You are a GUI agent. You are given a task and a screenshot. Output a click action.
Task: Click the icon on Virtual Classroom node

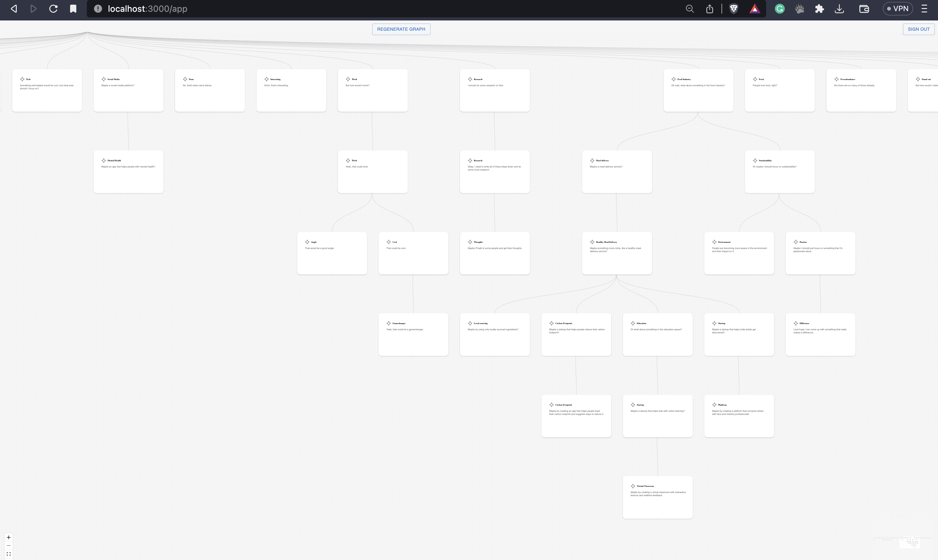coord(633,486)
